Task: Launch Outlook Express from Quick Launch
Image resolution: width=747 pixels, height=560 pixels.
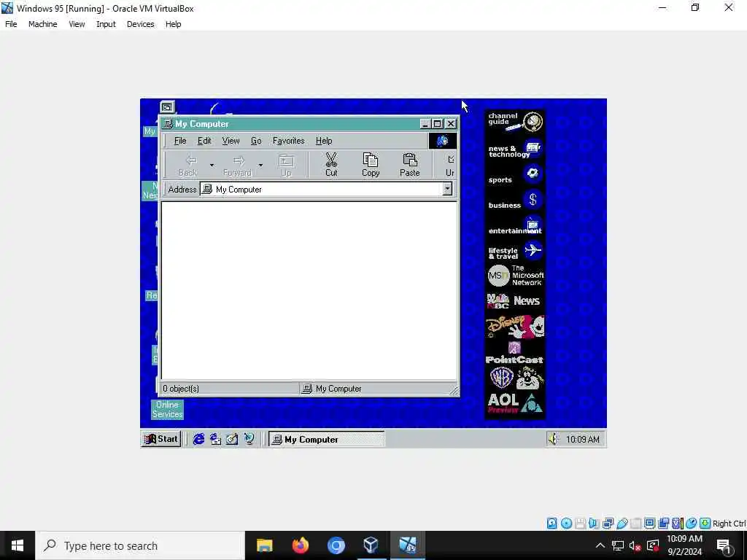Action: pyautogui.click(x=215, y=438)
